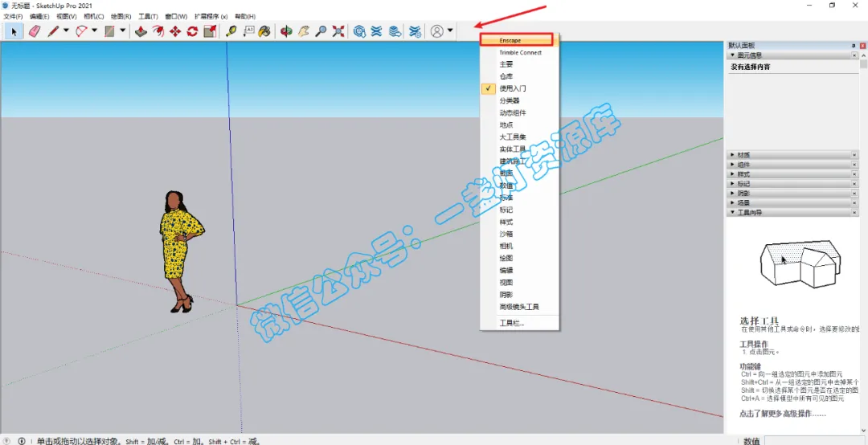Activate the Orbit tool
This screenshot has height=445, width=868.
(286, 31)
